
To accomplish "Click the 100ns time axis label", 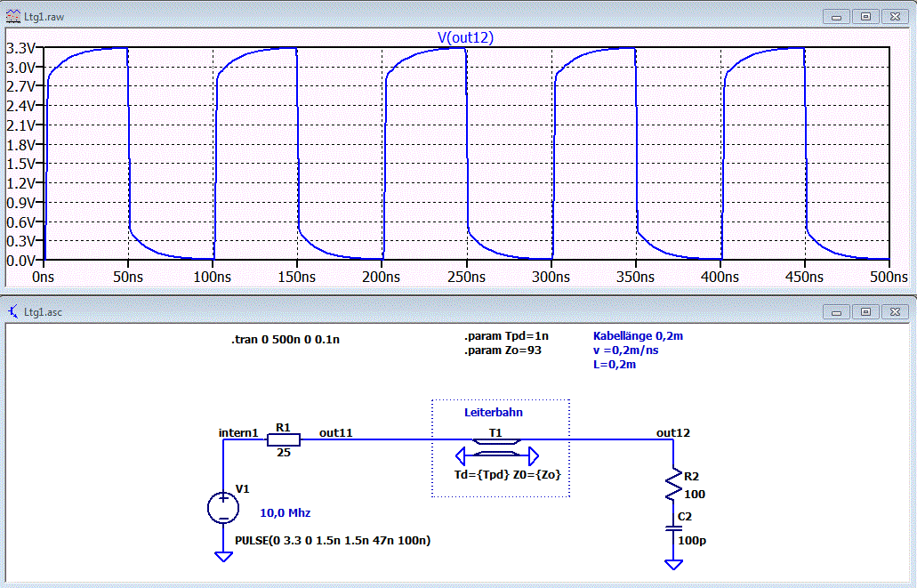I will [x=213, y=277].
